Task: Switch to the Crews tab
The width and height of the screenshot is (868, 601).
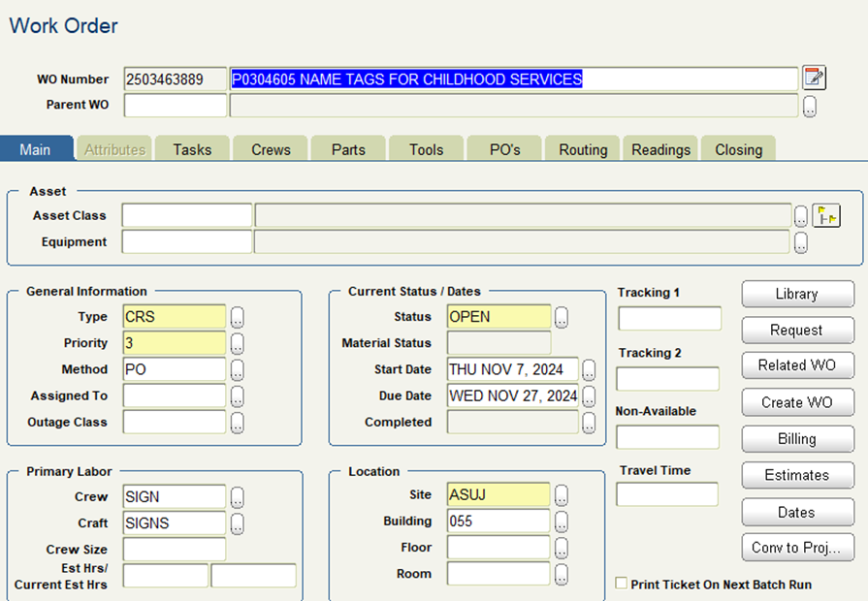Action: 271,149
